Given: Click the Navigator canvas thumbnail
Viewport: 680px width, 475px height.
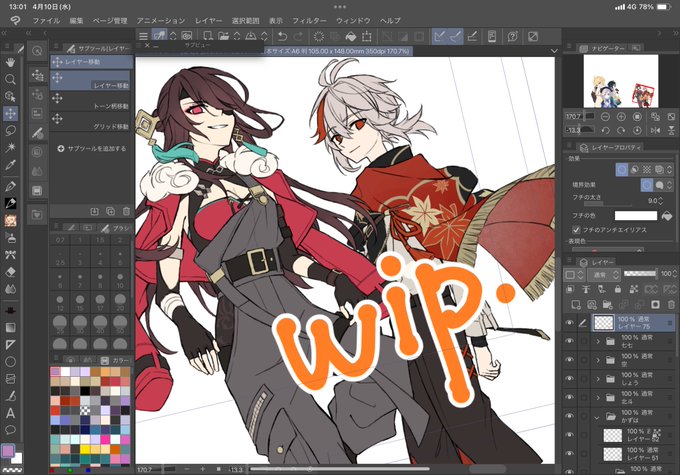Looking at the screenshot, I should tap(621, 81).
